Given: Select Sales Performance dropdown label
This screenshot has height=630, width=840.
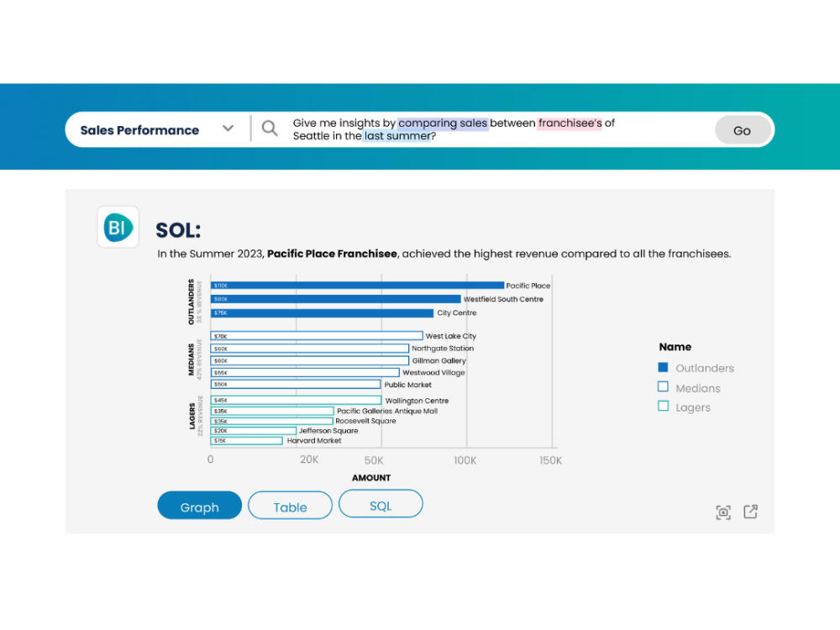Looking at the screenshot, I should pos(139,130).
